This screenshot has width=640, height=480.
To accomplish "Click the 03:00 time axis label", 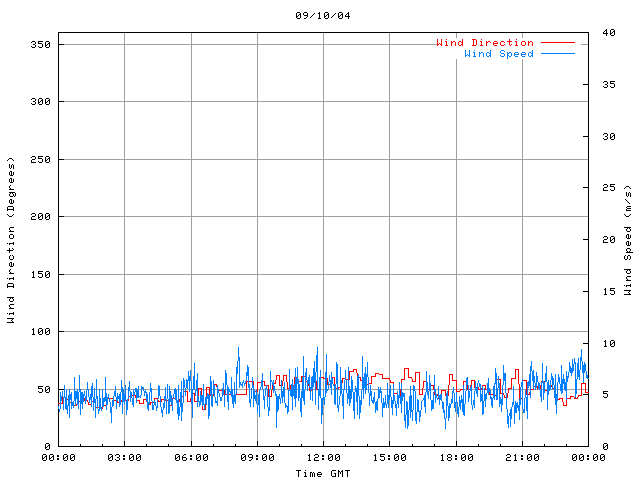I will (124, 458).
